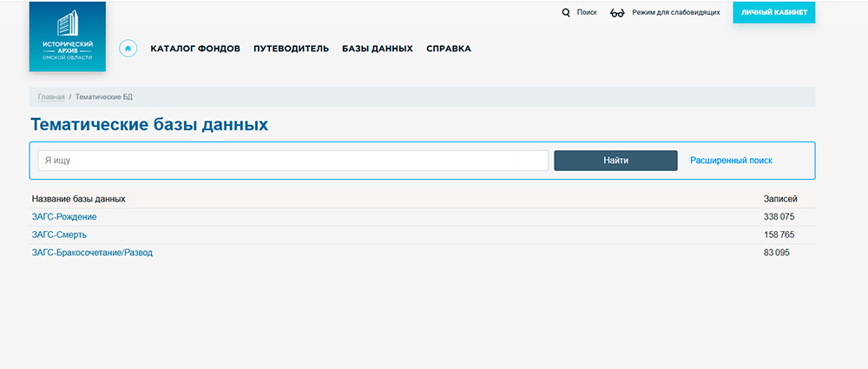Click the Найти search button
Image resolution: width=868 pixels, height=369 pixels.
pyautogui.click(x=615, y=161)
